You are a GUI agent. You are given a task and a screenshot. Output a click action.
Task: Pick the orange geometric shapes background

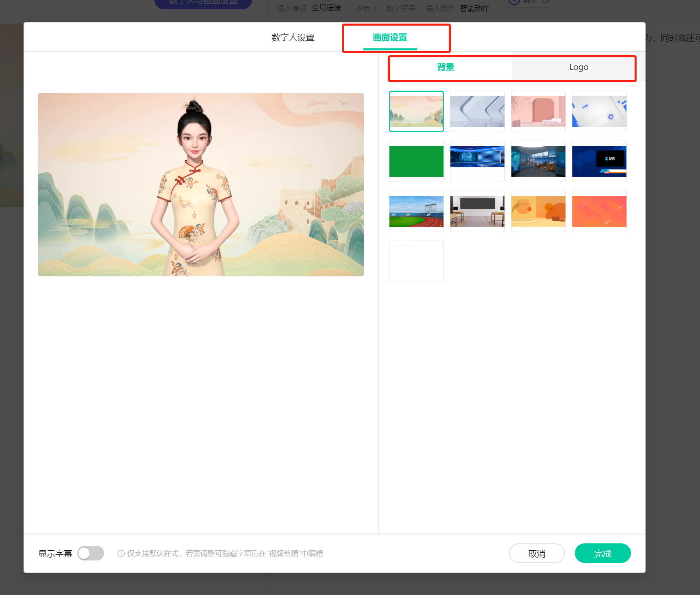pyautogui.click(x=538, y=211)
